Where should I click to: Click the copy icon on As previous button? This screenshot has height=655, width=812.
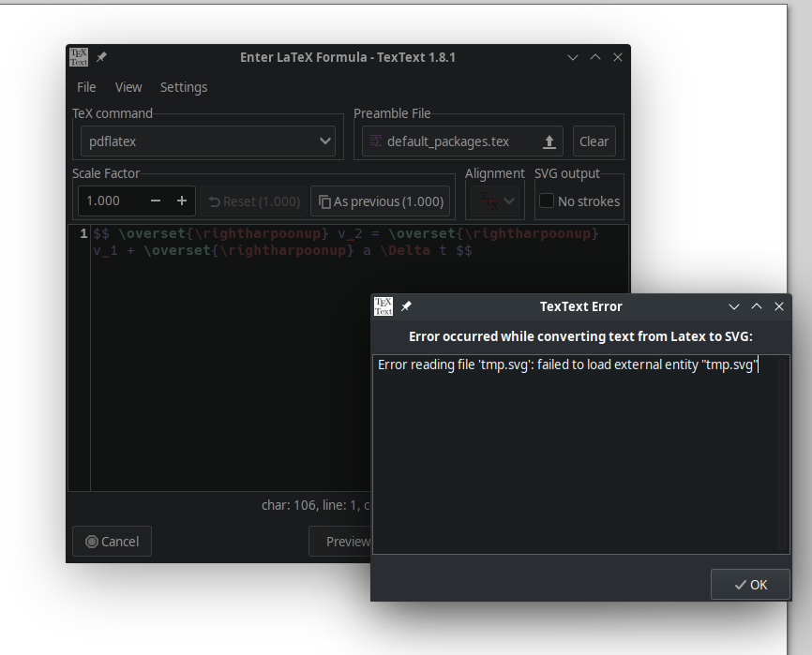323,200
